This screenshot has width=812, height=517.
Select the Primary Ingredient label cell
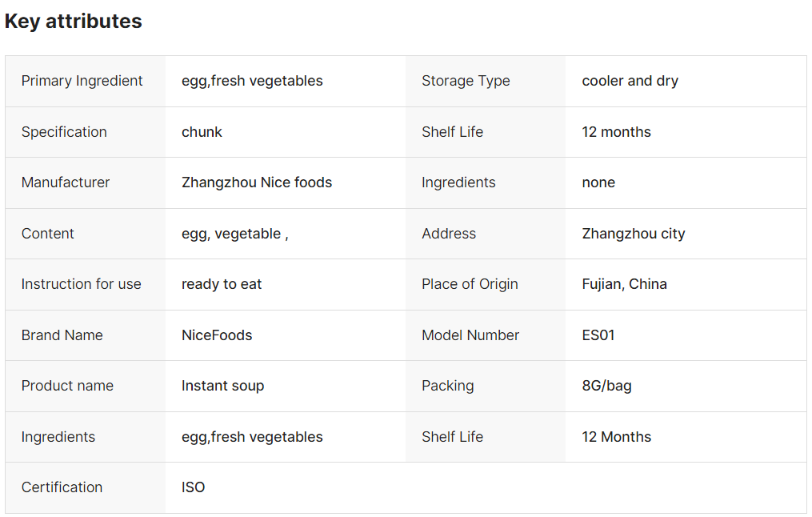86,81
